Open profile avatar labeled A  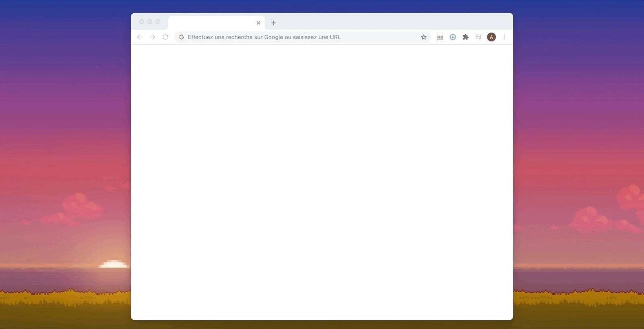[x=491, y=37]
